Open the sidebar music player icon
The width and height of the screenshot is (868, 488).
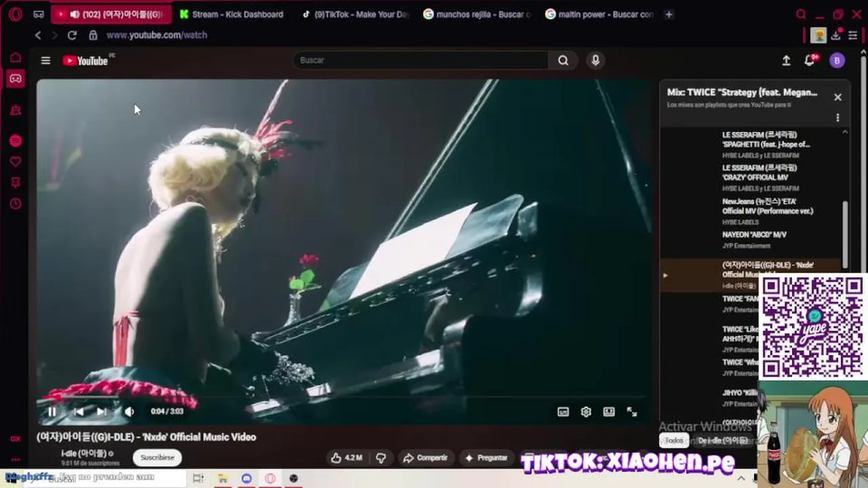point(15,141)
